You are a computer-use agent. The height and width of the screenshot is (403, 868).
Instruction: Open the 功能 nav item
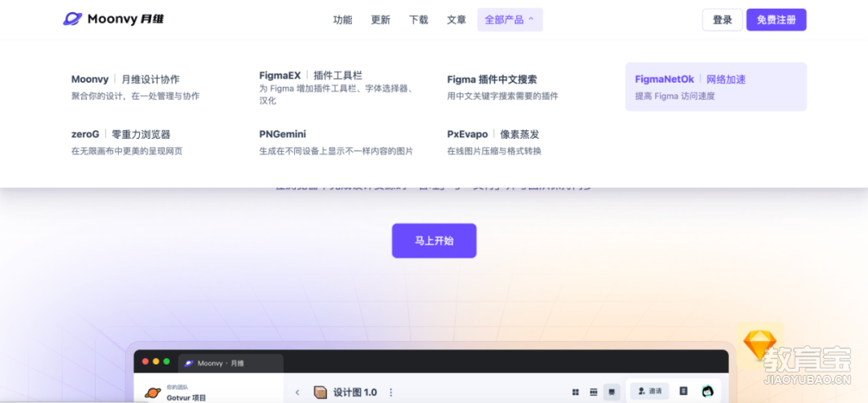point(342,20)
